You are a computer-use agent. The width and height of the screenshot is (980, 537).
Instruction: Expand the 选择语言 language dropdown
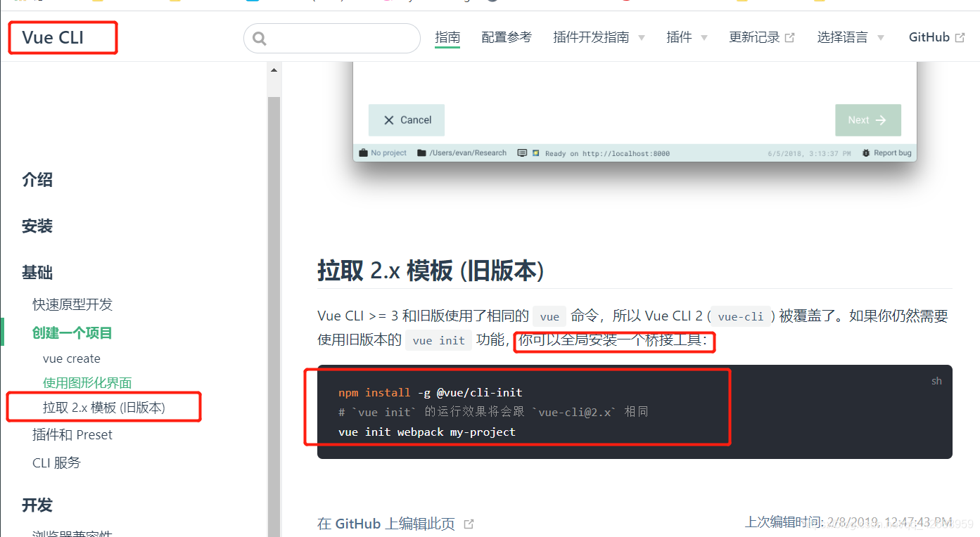click(851, 37)
